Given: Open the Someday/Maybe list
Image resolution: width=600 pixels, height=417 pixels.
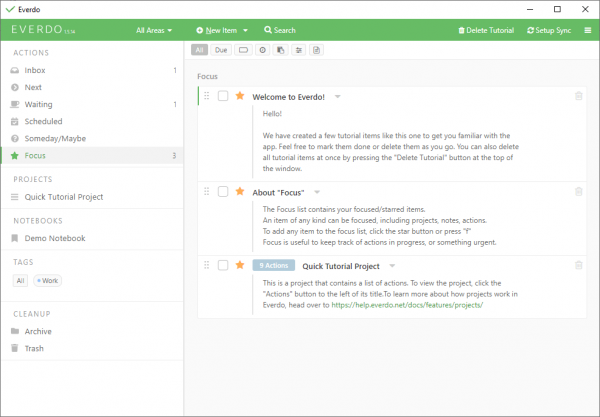Looking at the screenshot, I should (92, 138).
